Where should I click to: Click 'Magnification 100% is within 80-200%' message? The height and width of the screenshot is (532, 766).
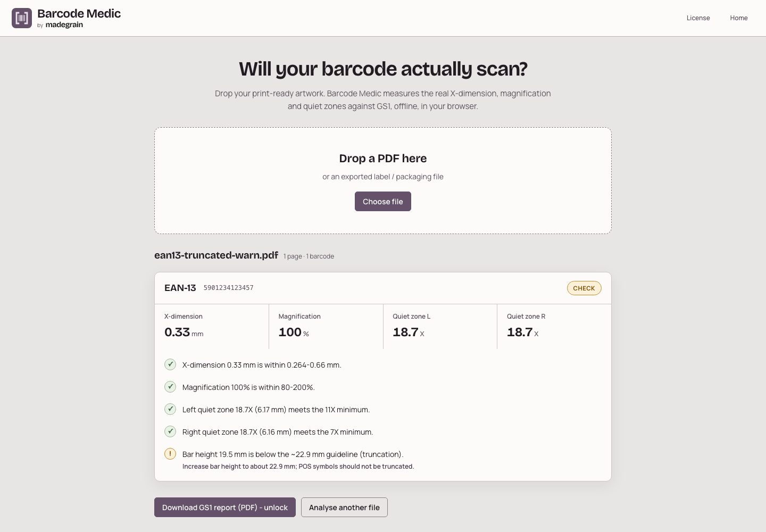248,387
